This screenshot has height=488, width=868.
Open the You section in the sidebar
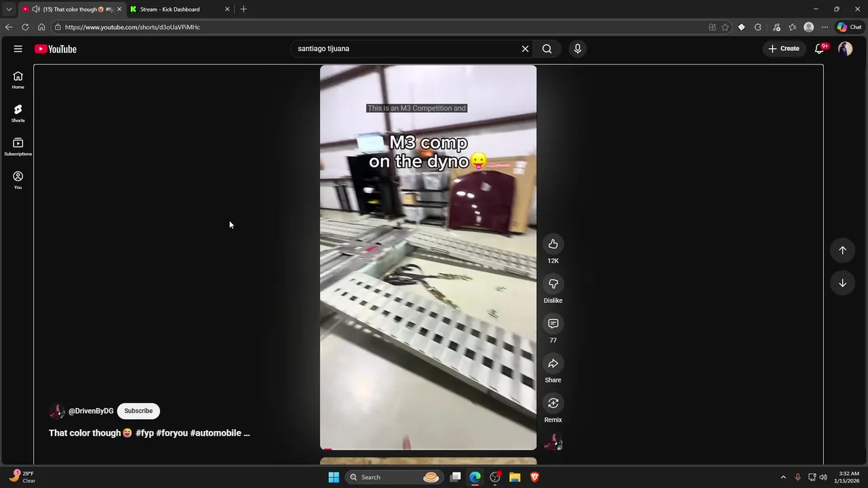[x=18, y=180]
